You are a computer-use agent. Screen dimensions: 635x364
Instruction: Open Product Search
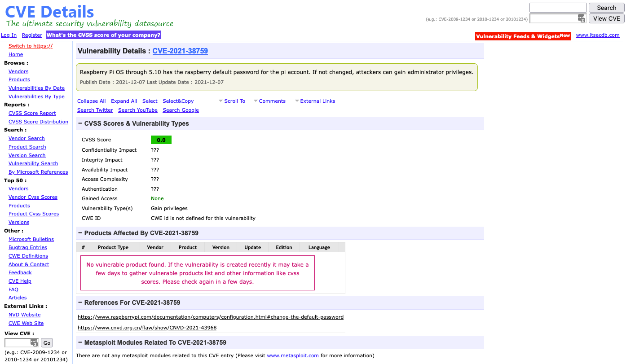(x=27, y=147)
